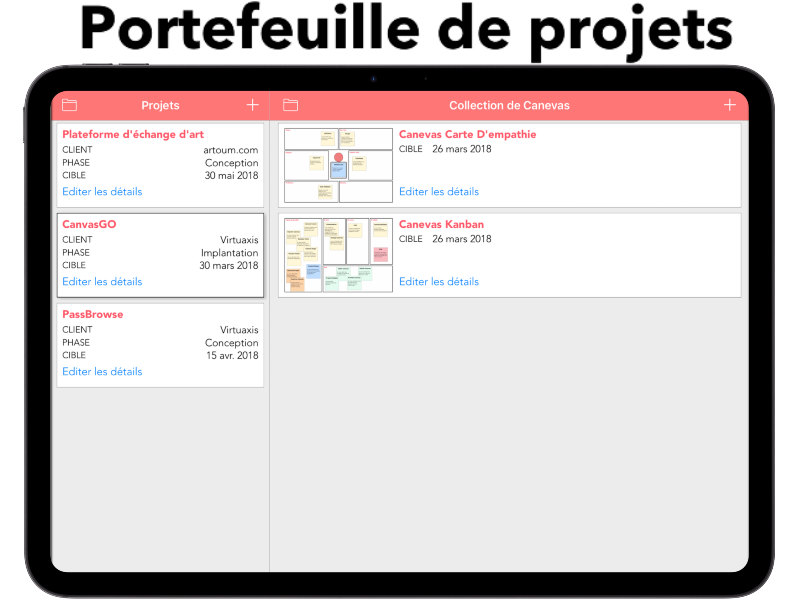Add a new project with plus icon
800x600 pixels.
pos(252,105)
